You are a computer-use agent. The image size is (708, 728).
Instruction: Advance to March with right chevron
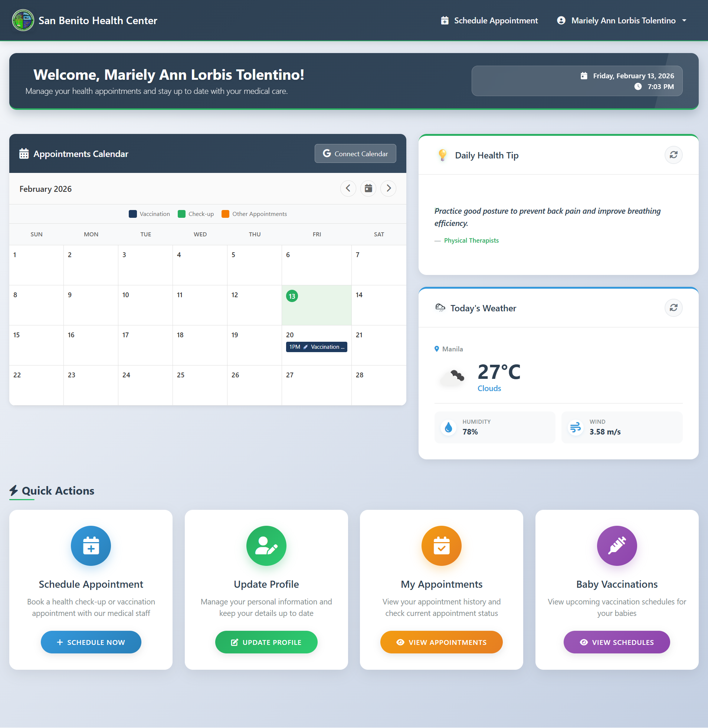(x=388, y=188)
